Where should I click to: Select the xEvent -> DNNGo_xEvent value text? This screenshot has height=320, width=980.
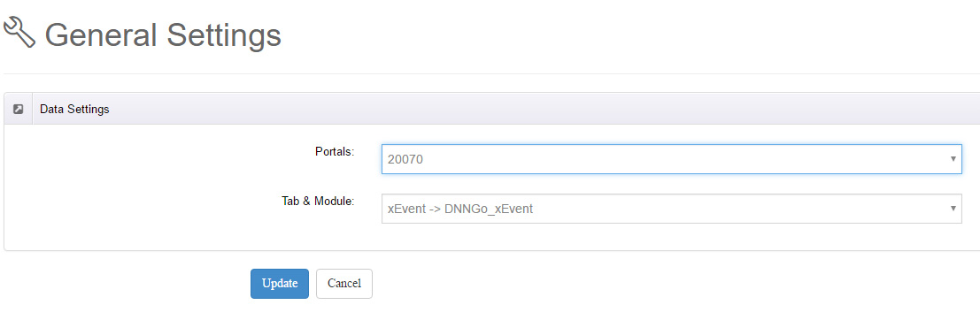[x=460, y=209]
